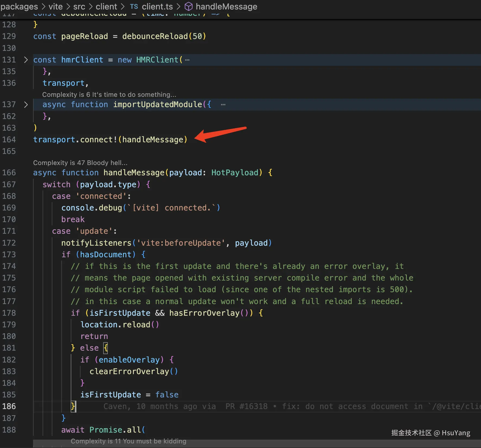Open the client.ts breadcrumb segment
481x448 pixels.
coord(157,6)
